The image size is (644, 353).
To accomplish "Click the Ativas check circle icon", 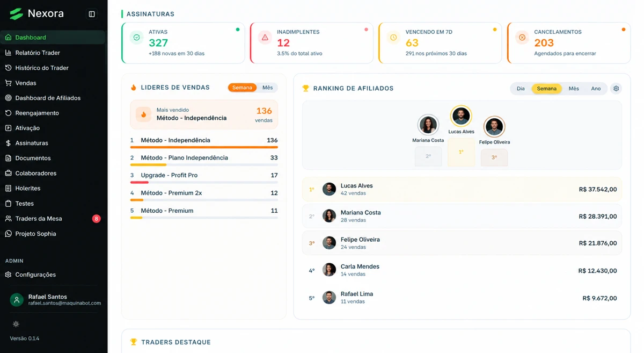I will (136, 38).
